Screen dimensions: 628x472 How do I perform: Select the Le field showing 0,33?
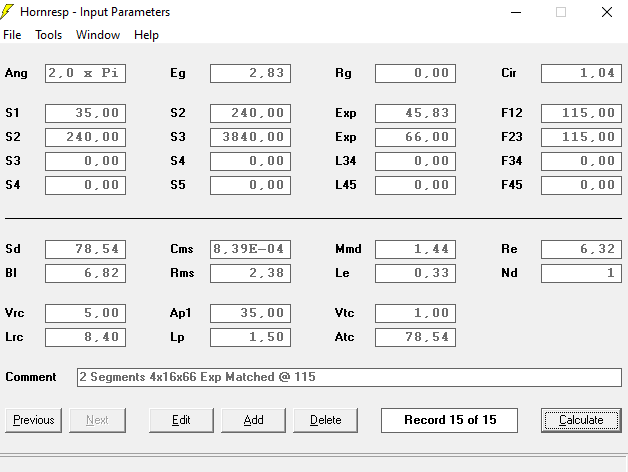(415, 273)
